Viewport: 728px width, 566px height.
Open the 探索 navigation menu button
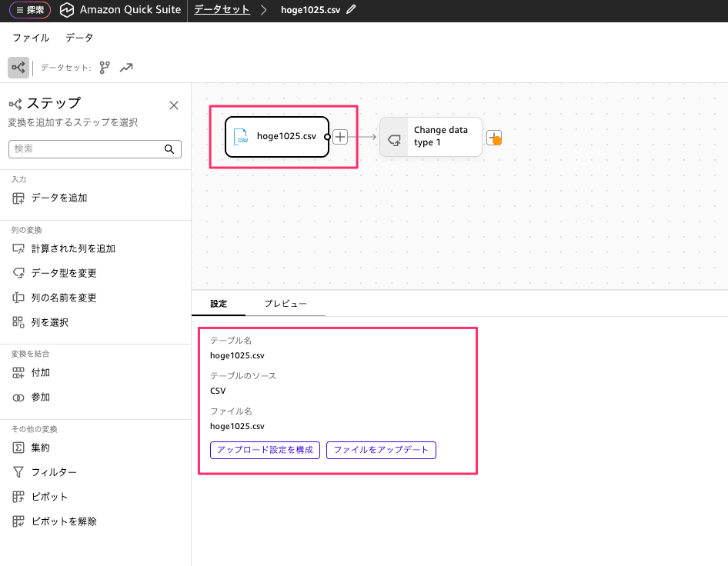(30, 10)
